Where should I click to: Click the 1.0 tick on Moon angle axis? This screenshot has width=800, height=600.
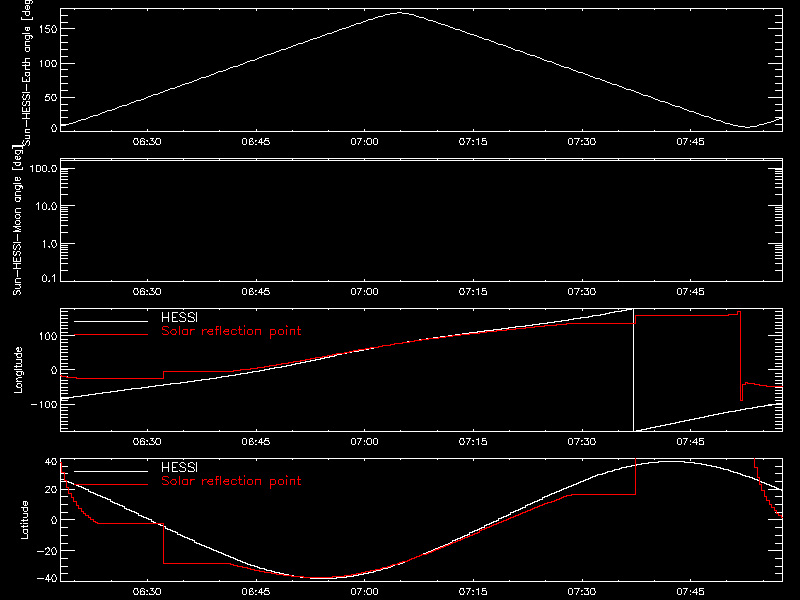click(49, 244)
